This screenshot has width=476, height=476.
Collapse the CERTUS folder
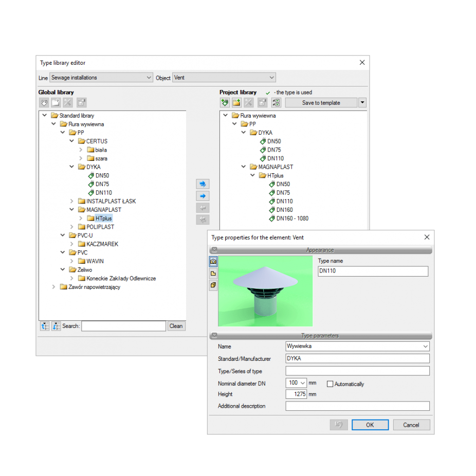pyautogui.click(x=71, y=141)
